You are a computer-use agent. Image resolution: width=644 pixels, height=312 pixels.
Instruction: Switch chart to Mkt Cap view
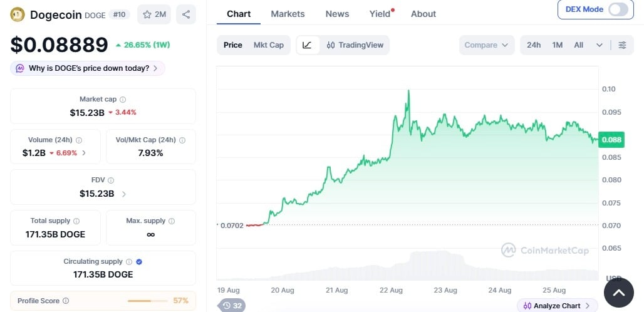269,45
